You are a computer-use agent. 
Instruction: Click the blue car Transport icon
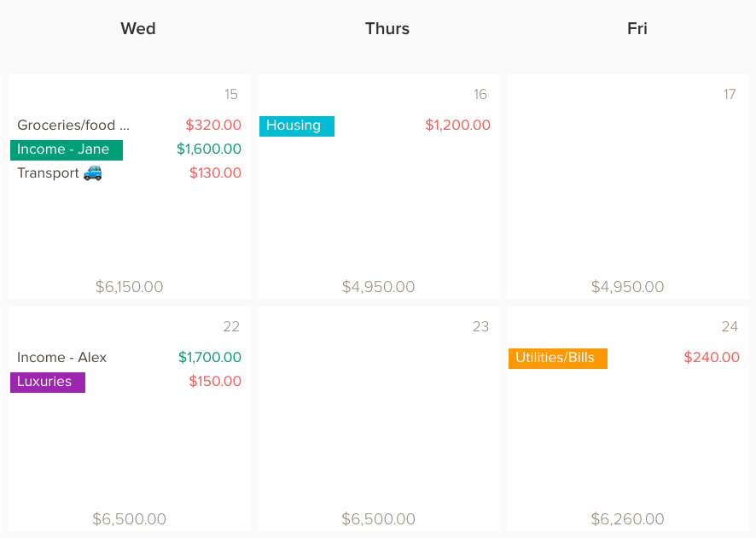92,173
